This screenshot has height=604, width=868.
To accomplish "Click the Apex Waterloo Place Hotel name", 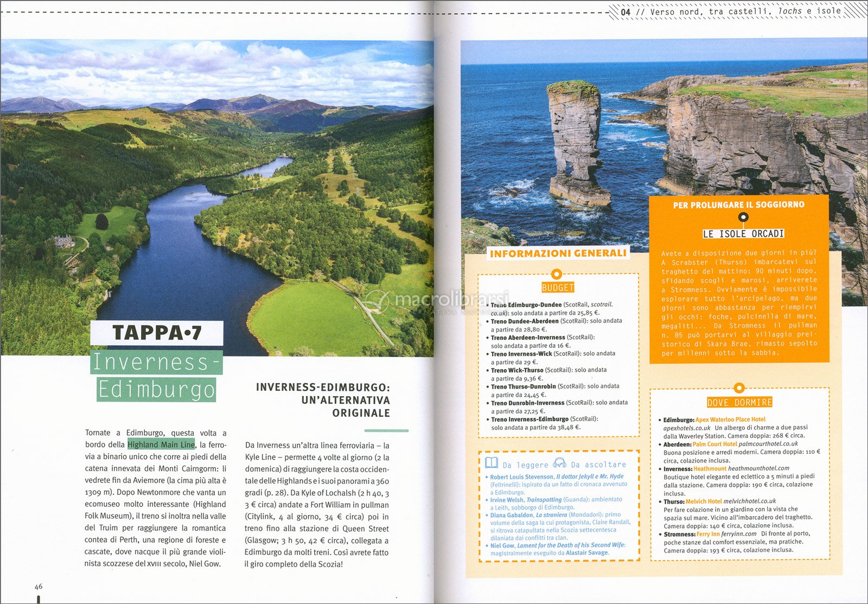I will click(730, 419).
